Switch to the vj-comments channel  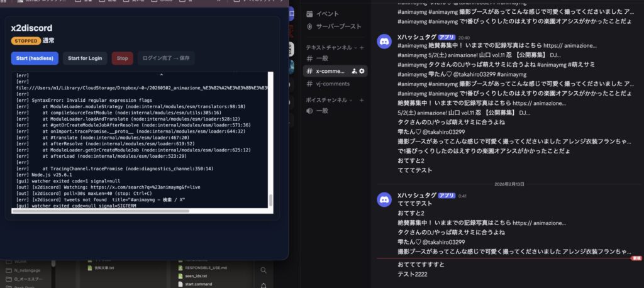pos(336,84)
